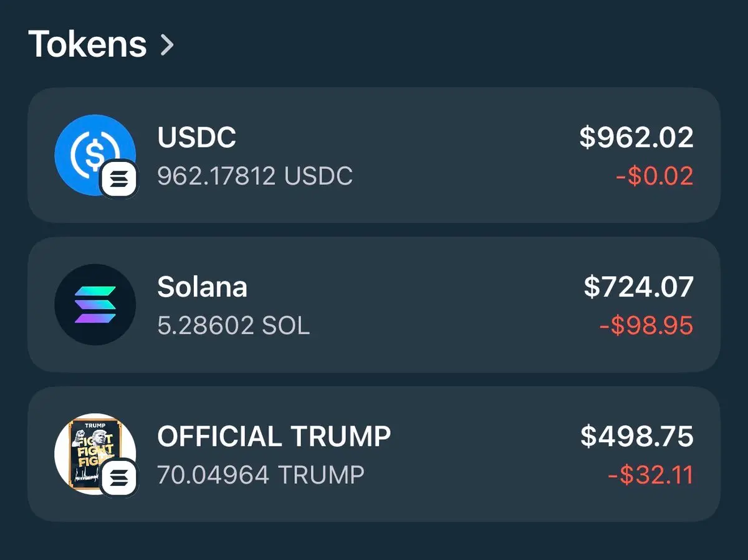Click the -$0.02 USDC price change
The height and width of the screenshot is (560, 748).
(x=654, y=176)
